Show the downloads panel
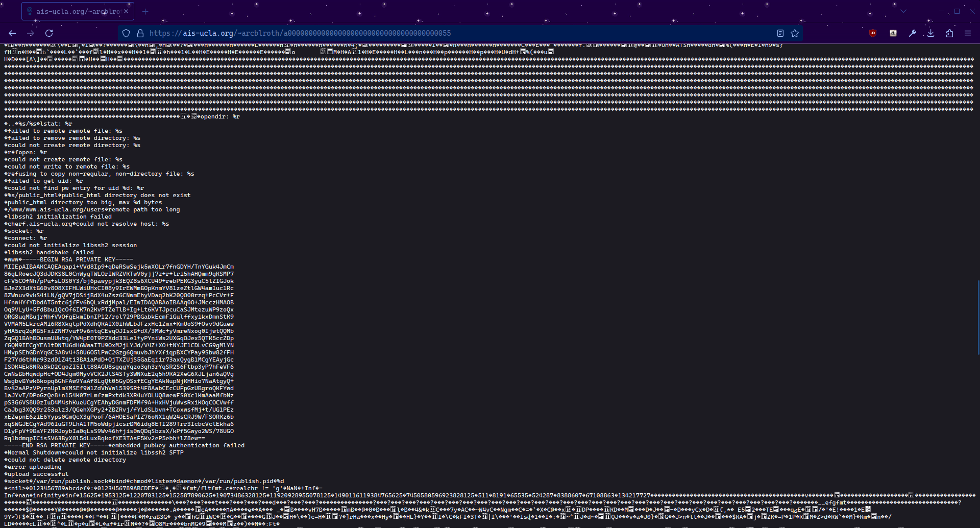This screenshot has height=528, width=980. (931, 33)
